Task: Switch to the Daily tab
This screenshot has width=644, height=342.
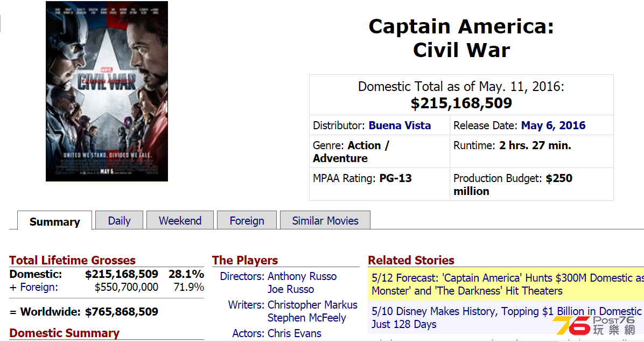Action: [119, 220]
